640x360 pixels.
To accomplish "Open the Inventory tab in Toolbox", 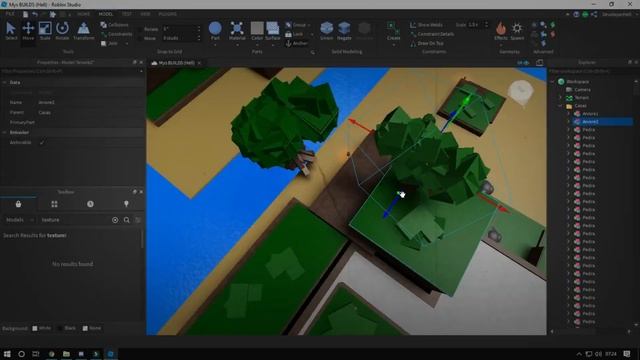I will click(18, 204).
